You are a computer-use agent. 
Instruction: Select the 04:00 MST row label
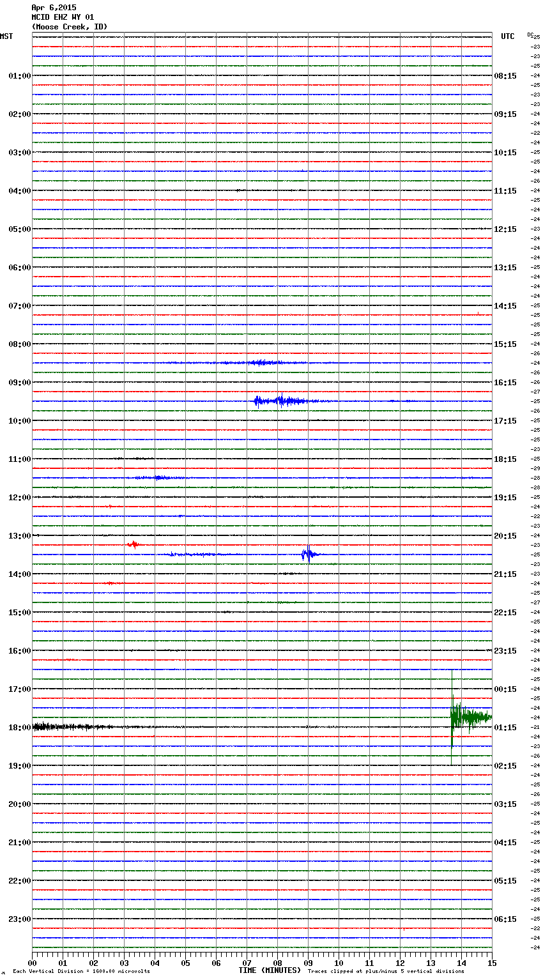pyautogui.click(x=20, y=191)
